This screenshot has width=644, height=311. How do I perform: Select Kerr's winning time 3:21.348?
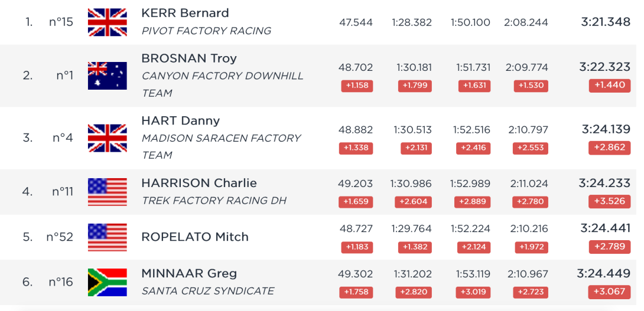click(x=606, y=22)
